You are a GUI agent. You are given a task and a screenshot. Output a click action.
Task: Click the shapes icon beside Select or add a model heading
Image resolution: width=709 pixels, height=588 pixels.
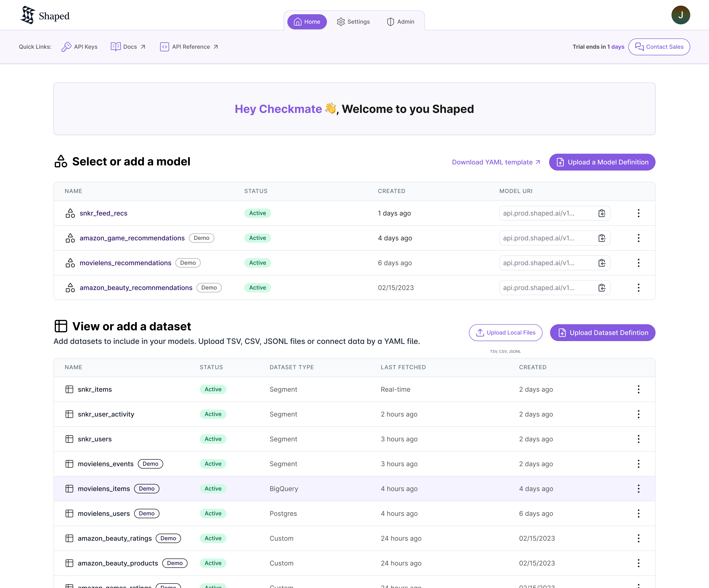click(x=61, y=161)
